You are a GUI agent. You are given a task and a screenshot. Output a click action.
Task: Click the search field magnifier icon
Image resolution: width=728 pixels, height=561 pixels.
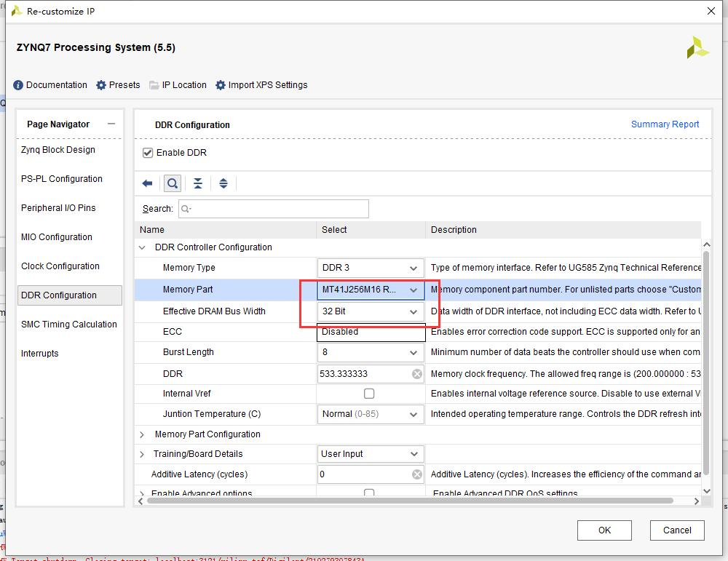coord(186,209)
